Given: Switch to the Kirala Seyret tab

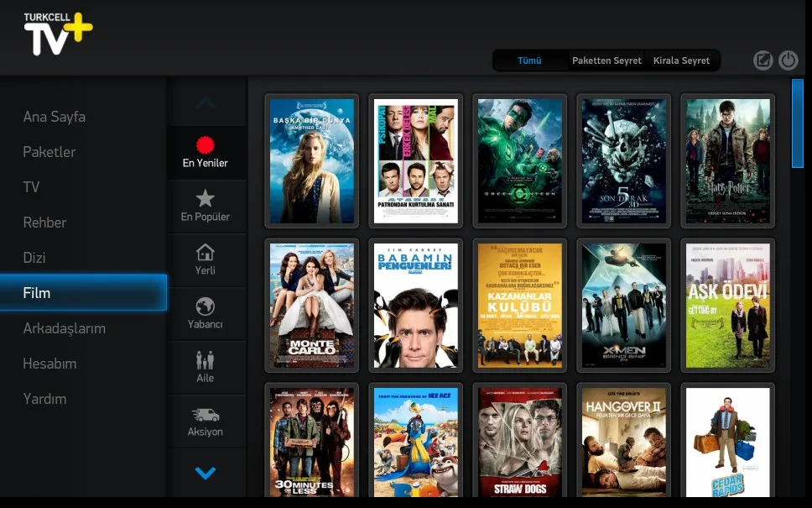Looking at the screenshot, I should pyautogui.click(x=681, y=60).
